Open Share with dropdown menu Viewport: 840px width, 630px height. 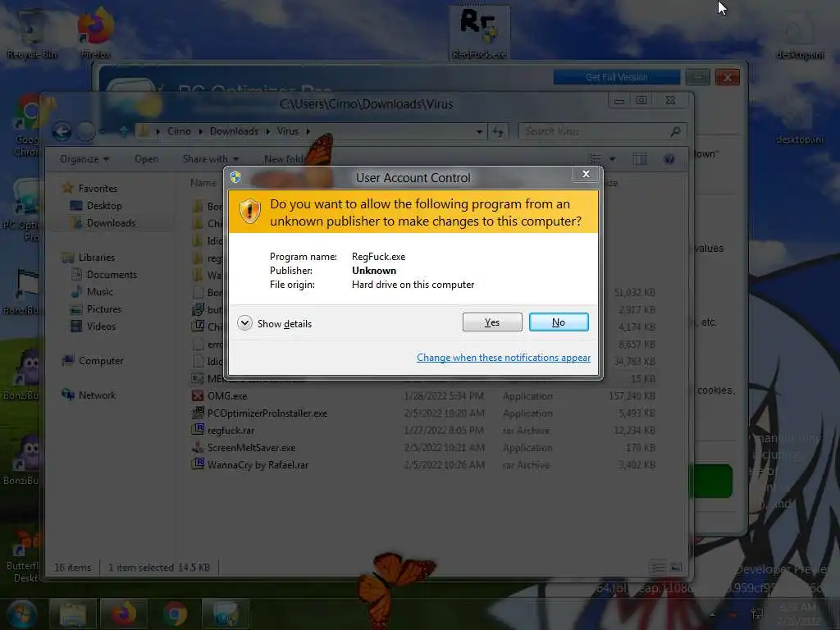[211, 159]
